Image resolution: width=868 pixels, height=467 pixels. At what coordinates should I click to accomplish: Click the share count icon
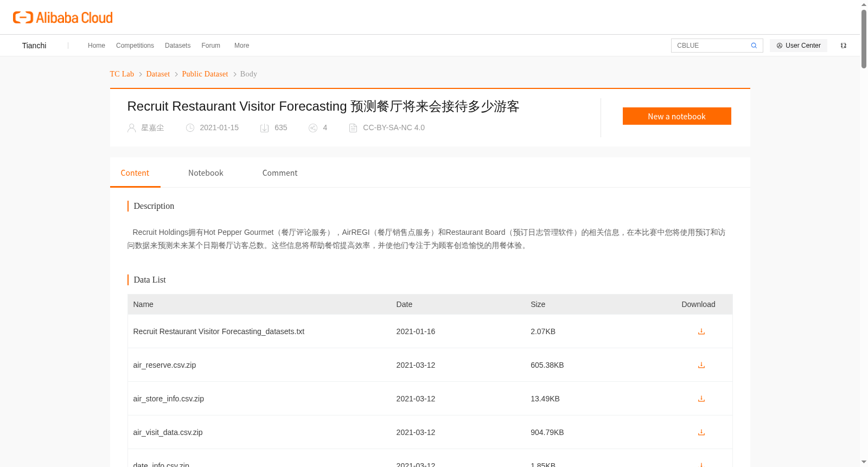click(313, 128)
